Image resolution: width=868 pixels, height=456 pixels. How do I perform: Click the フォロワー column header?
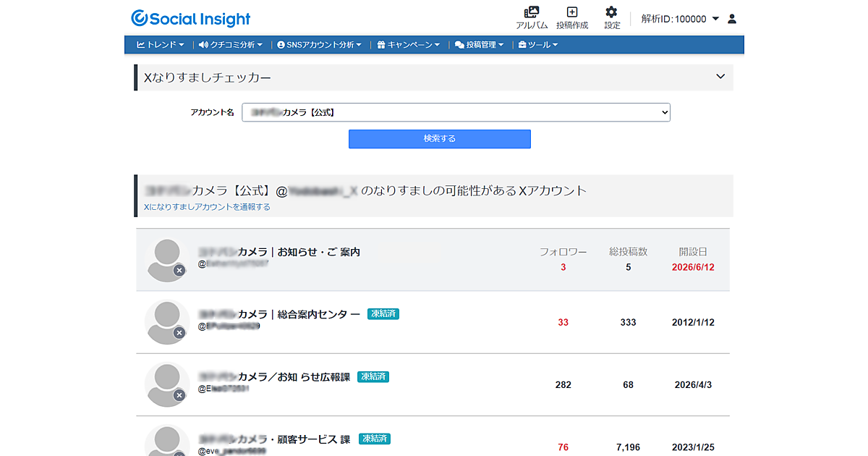[563, 252]
